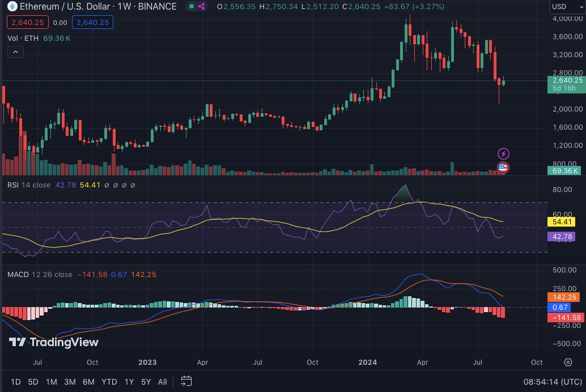586x392 pixels.
Task: Click the 08:54:14 (UTC) timezone clock
Action: pos(553,382)
